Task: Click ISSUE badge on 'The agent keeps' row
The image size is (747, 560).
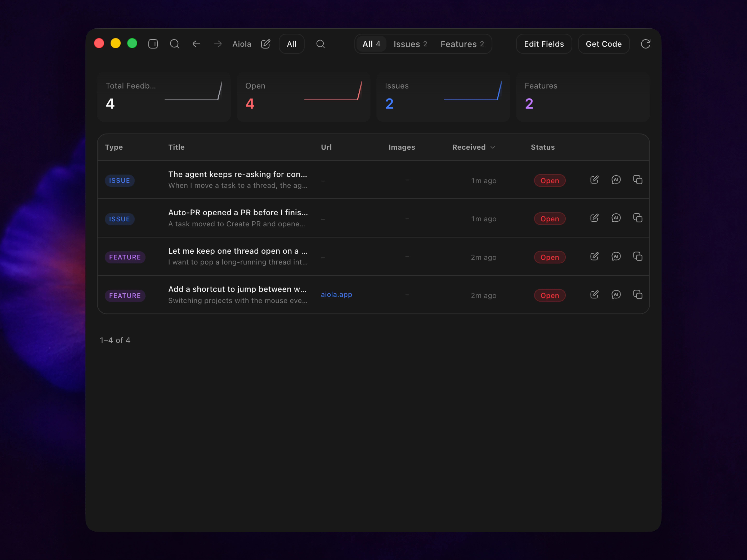Action: [x=120, y=181]
